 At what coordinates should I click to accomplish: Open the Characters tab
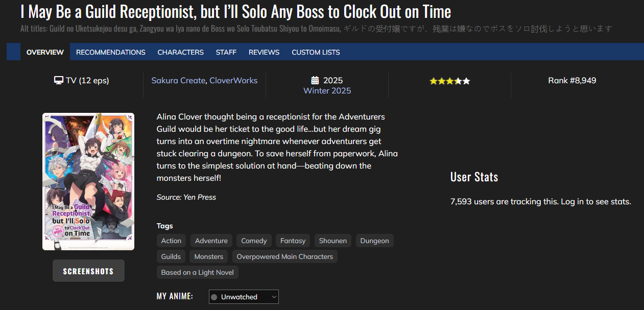pos(180,52)
